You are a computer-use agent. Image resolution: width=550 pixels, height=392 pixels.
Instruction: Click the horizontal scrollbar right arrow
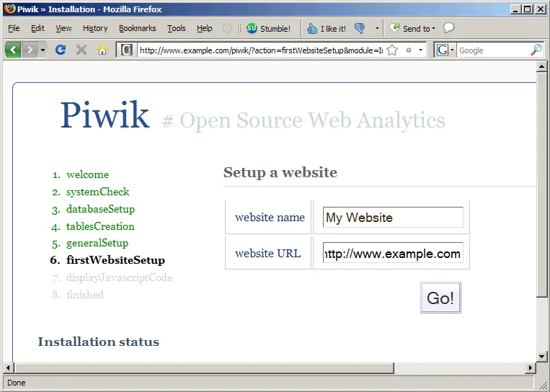(x=531, y=367)
